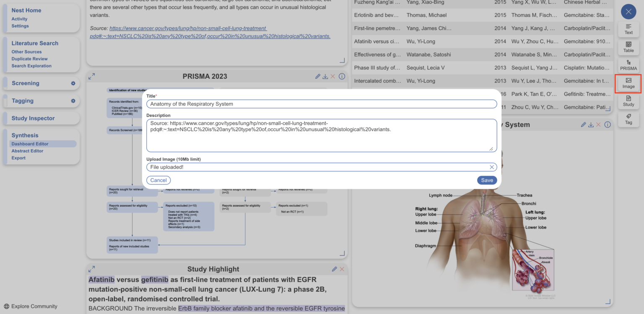
Task: Add a Tag widget from the sidebar
Action: tap(628, 119)
